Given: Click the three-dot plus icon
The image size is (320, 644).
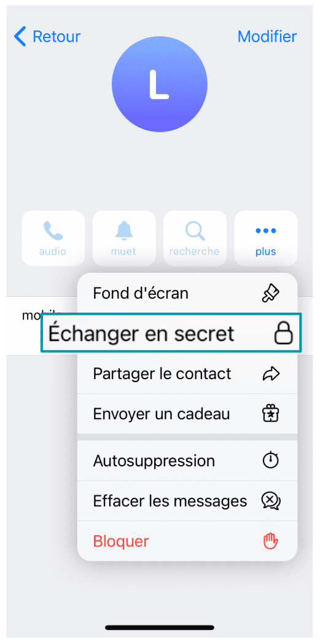Looking at the screenshot, I should click(x=266, y=231).
